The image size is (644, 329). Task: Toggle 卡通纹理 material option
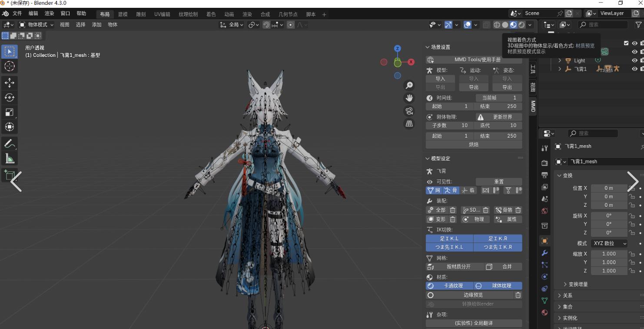coord(449,286)
